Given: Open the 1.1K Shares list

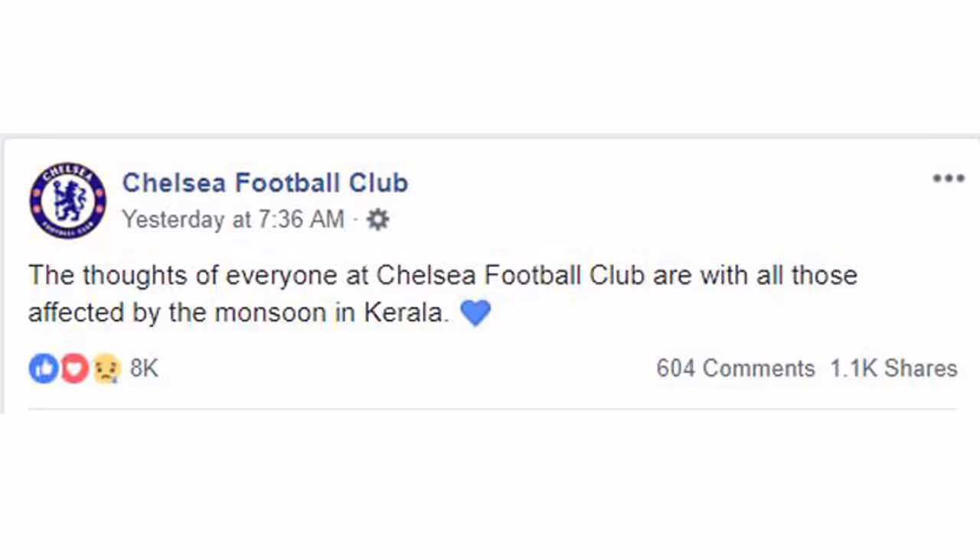Looking at the screenshot, I should (x=893, y=368).
